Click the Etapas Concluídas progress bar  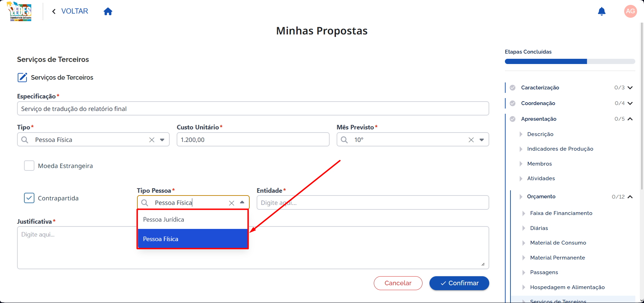click(x=570, y=62)
